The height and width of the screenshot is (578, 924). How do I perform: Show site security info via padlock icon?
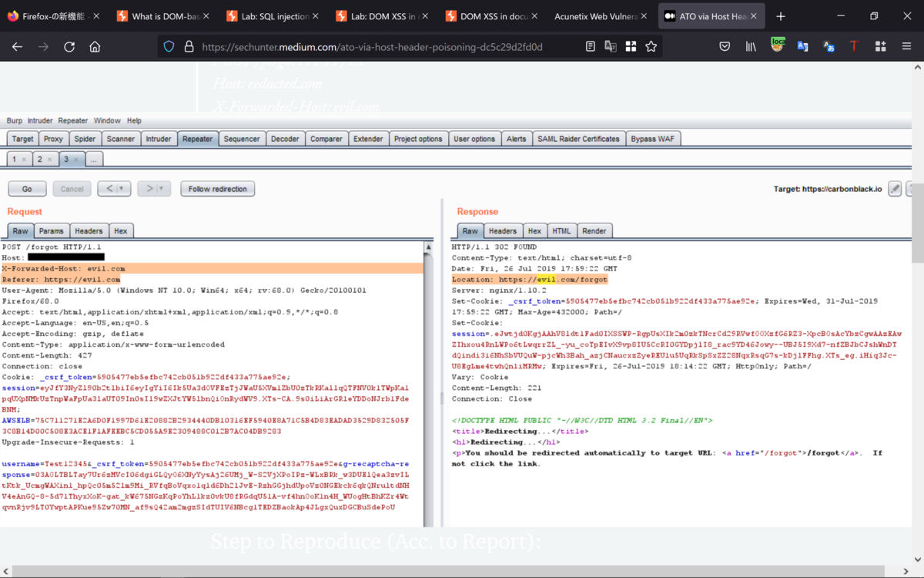coord(189,47)
